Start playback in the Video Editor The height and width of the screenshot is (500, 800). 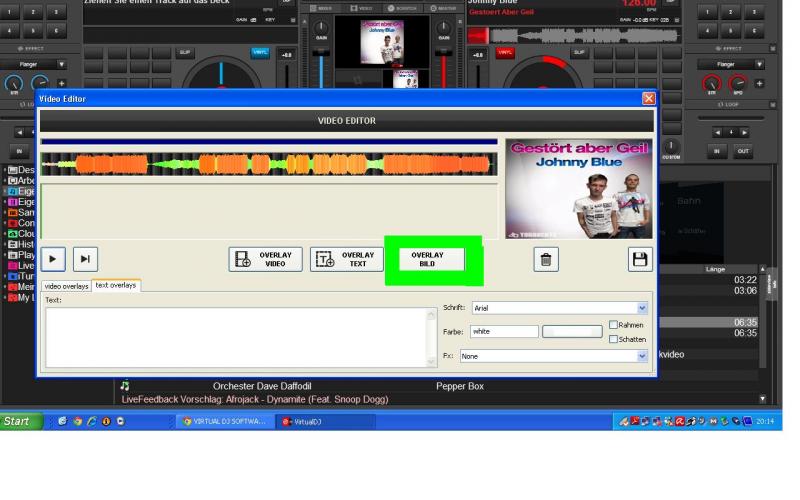(53, 259)
